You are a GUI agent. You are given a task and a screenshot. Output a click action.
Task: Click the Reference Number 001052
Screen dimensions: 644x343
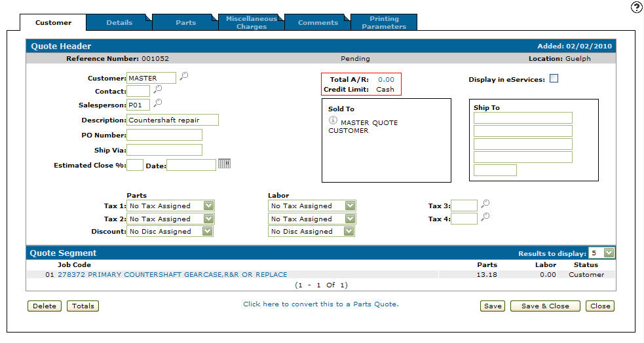click(155, 59)
